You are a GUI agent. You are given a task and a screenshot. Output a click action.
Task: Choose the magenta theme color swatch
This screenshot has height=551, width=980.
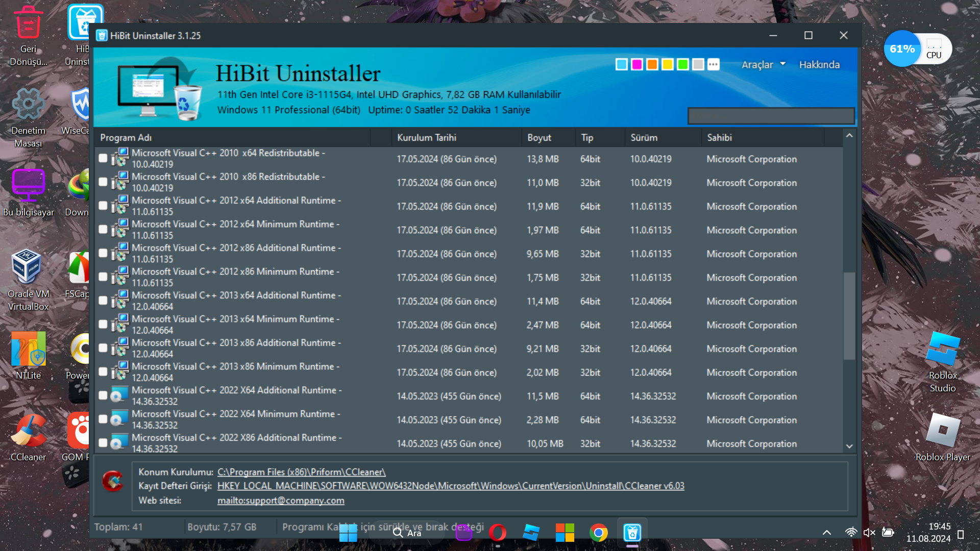(x=636, y=65)
